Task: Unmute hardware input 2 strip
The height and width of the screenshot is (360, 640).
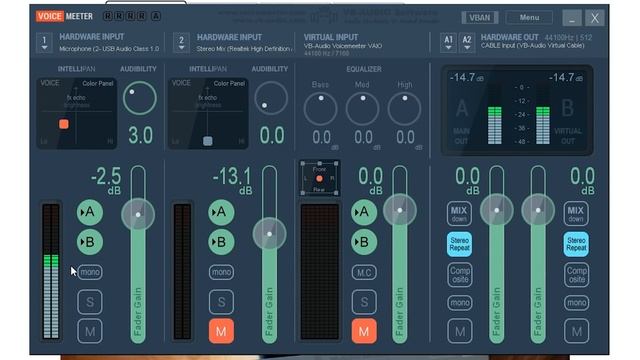Action: click(x=221, y=331)
